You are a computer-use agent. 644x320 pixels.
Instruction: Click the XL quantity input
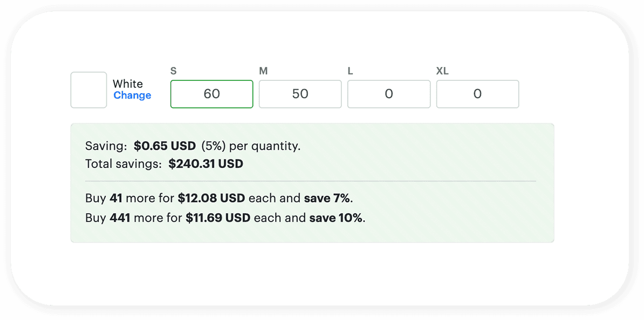477,94
